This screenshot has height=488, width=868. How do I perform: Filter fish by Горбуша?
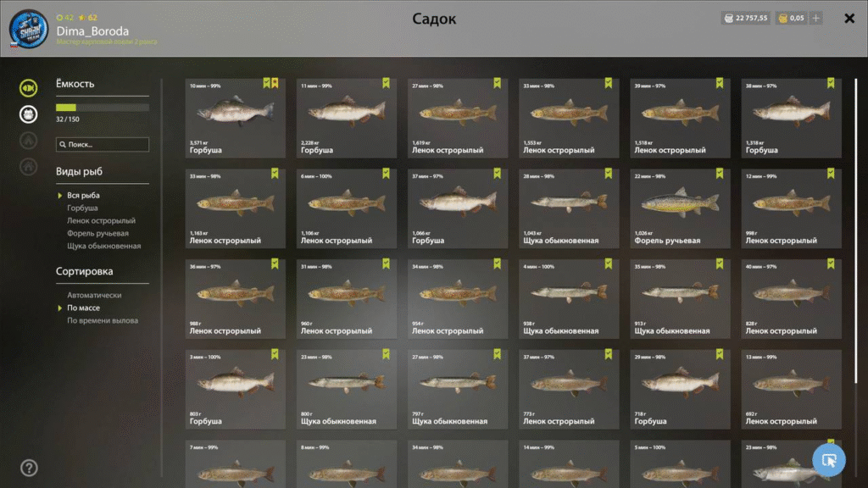pyautogui.click(x=82, y=208)
